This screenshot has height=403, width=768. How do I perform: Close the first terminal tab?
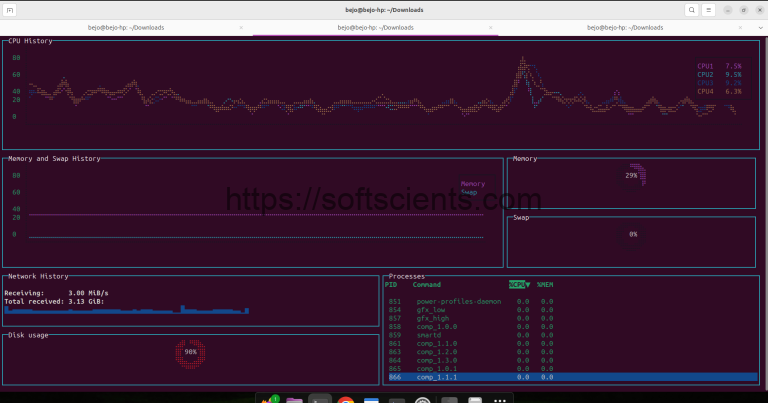pos(241,28)
